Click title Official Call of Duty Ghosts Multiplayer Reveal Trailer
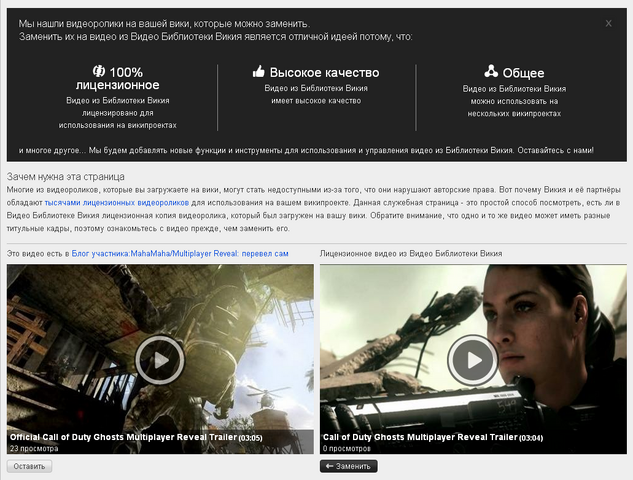Viewport: 633px width, 480px height. point(123,437)
